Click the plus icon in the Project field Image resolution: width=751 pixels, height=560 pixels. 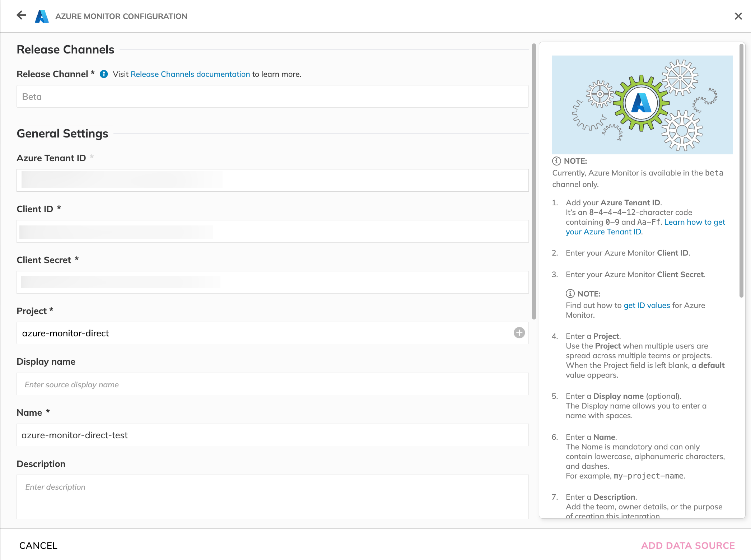[x=519, y=333]
